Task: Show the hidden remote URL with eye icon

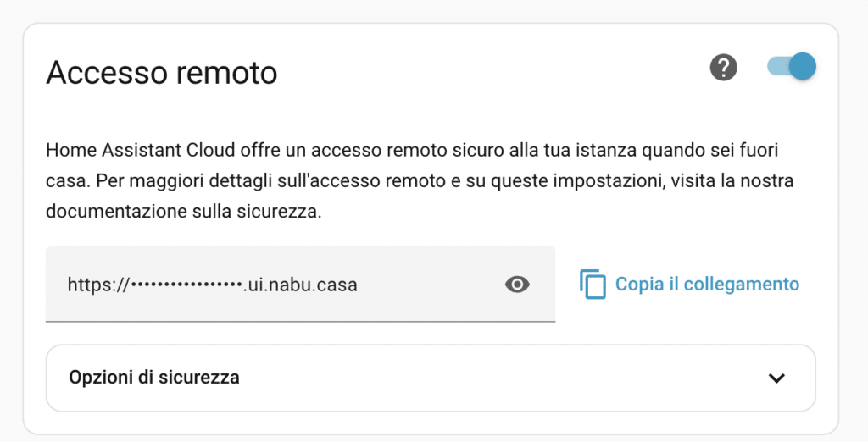Action: [517, 285]
